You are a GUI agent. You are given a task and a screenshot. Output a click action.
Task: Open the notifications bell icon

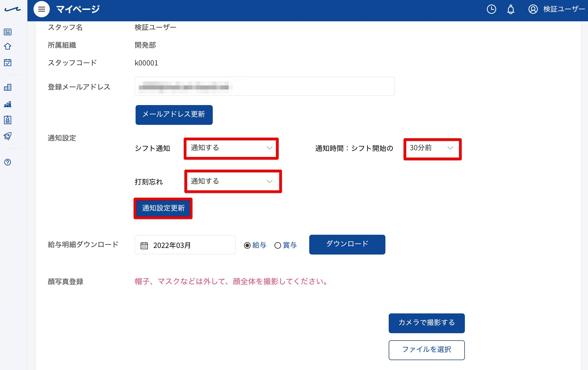[511, 9]
